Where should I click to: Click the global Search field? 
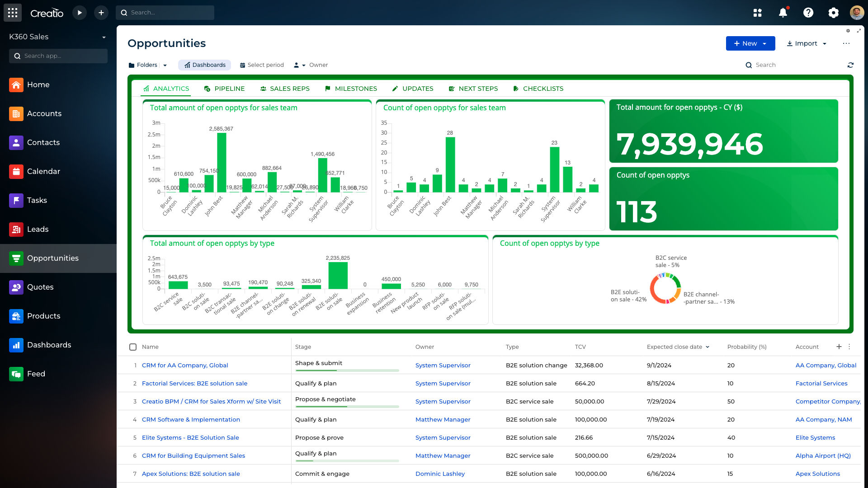pyautogui.click(x=165, y=13)
